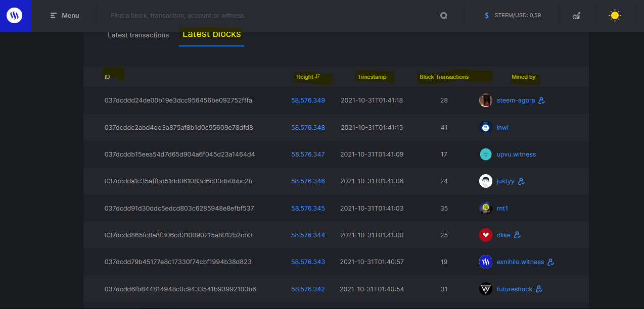Open justyy witness profile link

505,181
